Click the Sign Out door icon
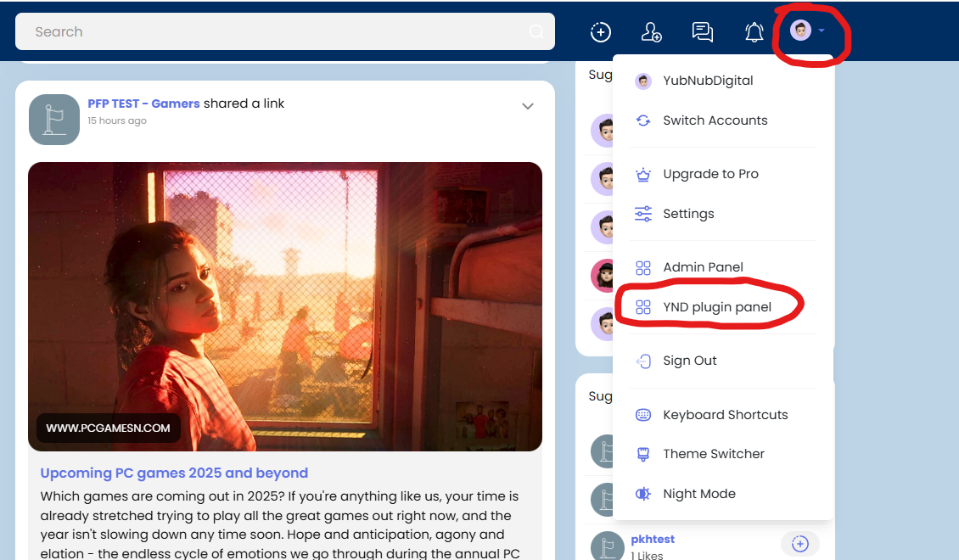Viewport: 959px width, 560px height. pos(642,361)
